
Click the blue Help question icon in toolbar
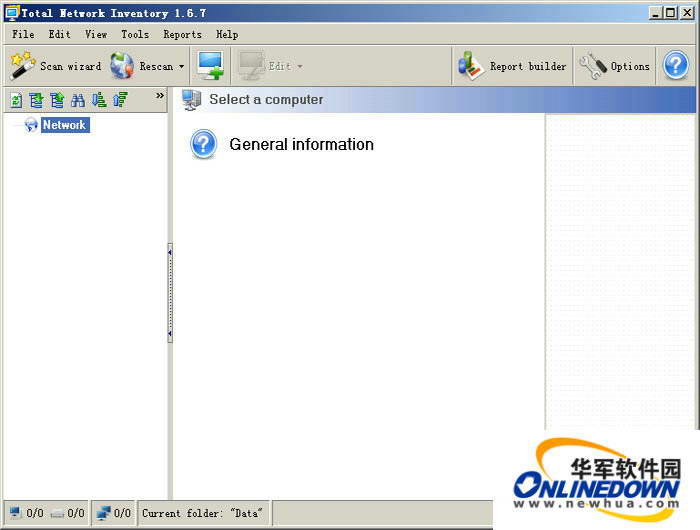pyautogui.click(x=675, y=66)
